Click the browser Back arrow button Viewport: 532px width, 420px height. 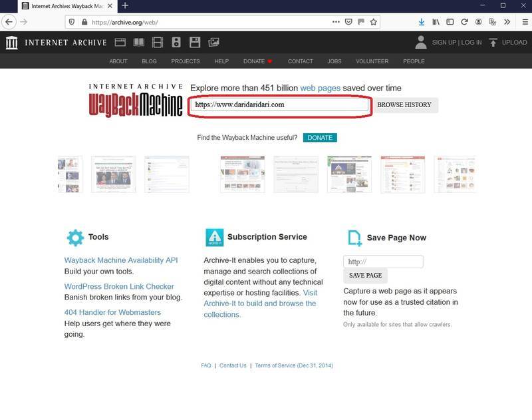point(9,22)
